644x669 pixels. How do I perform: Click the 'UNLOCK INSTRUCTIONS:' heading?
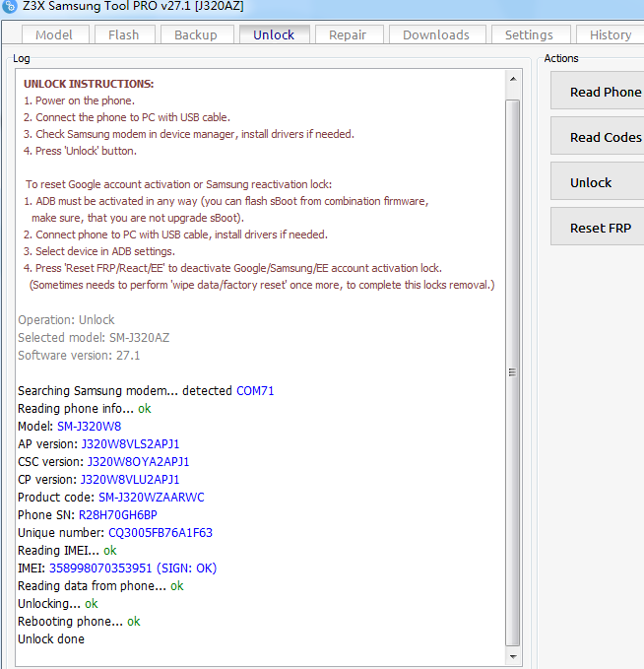pos(89,84)
